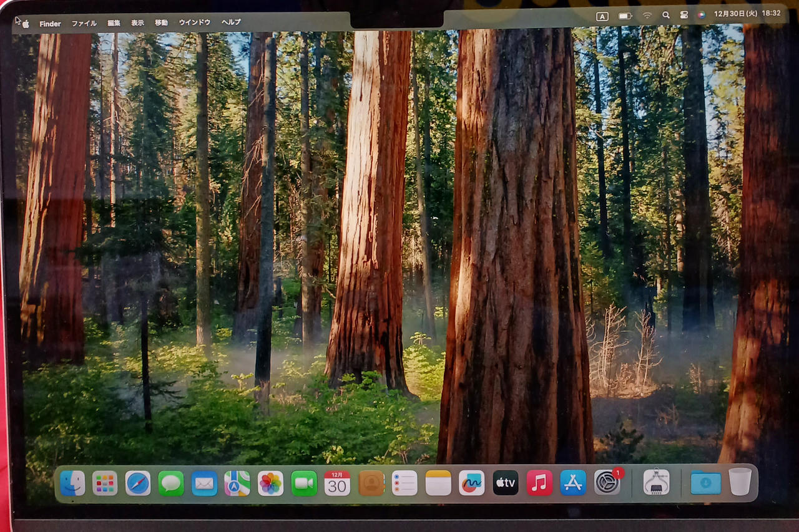Image resolution: width=799 pixels, height=532 pixels.
Task: Expand the input source 'A' menu
Action: click(x=602, y=16)
